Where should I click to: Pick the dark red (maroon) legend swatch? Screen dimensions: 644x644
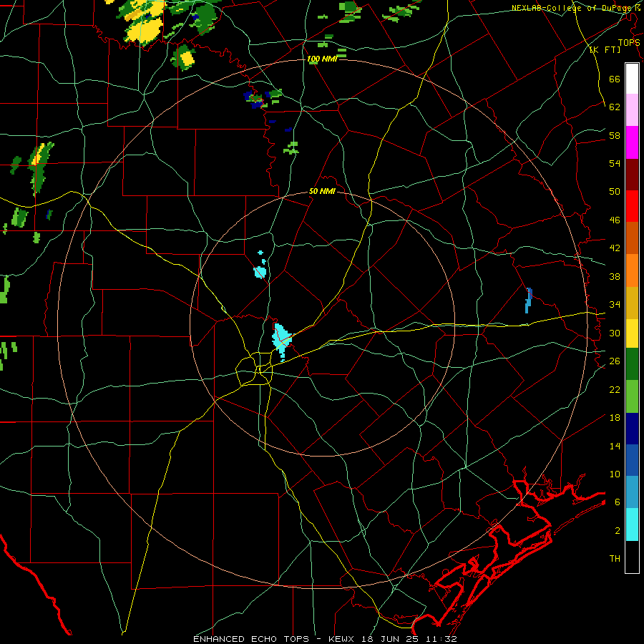[x=632, y=174]
